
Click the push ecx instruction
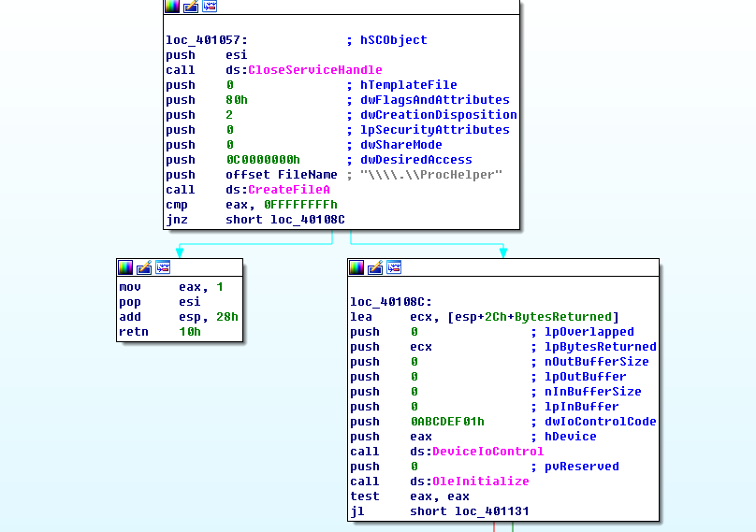coord(391,347)
